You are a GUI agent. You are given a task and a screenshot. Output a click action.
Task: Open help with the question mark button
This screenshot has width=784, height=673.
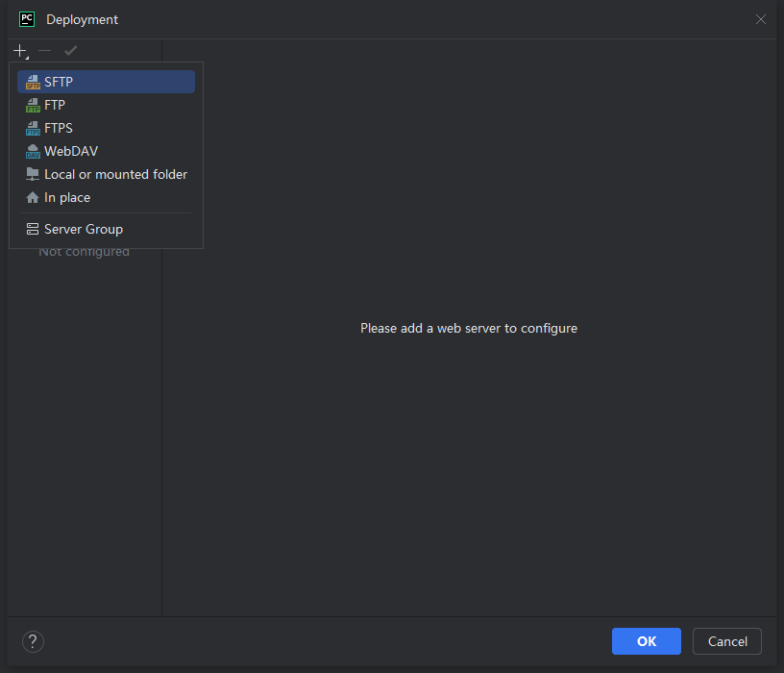tap(33, 641)
